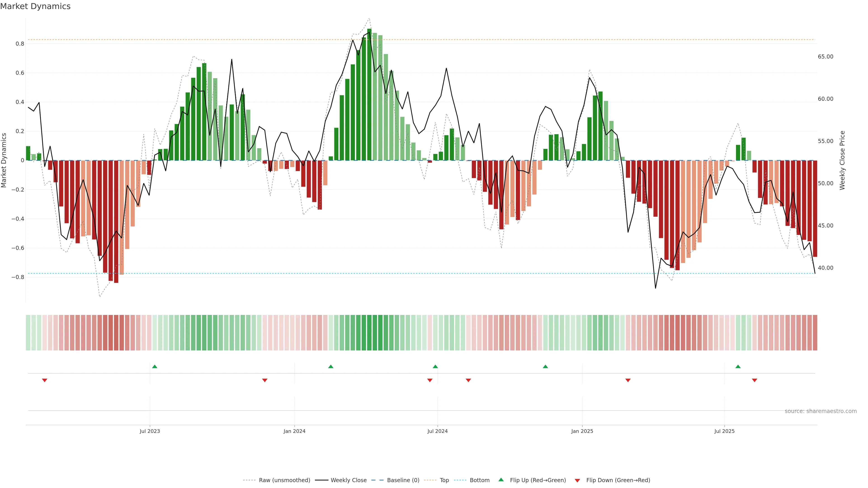
Task: Click the Market Dynamics chart title
Action: (x=35, y=6)
